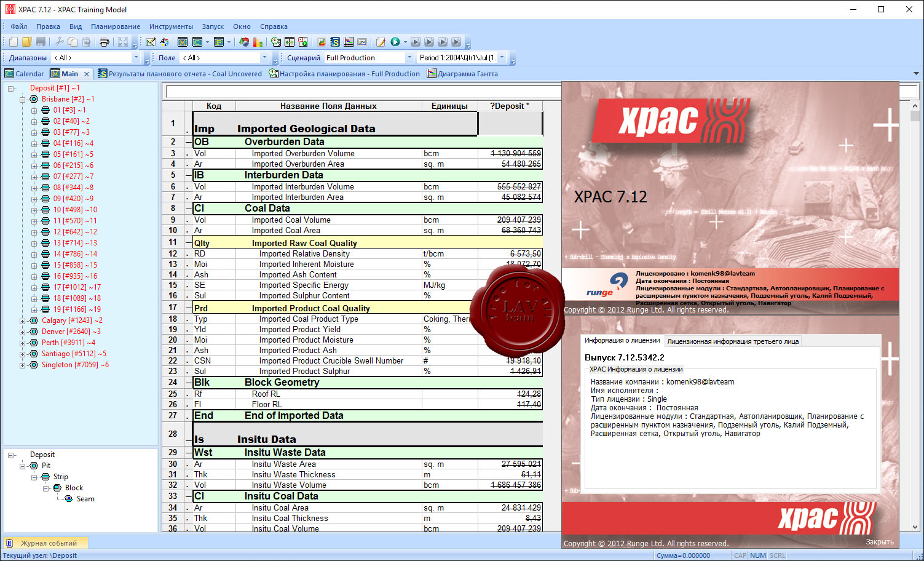Open the Файл menu
The height and width of the screenshot is (561, 924).
[x=18, y=26]
